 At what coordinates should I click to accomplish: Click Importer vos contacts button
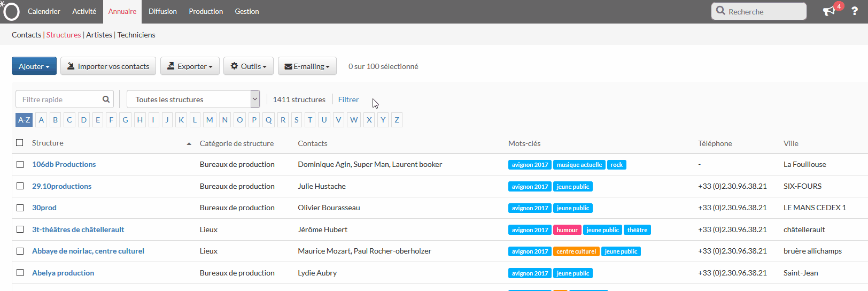coord(108,66)
